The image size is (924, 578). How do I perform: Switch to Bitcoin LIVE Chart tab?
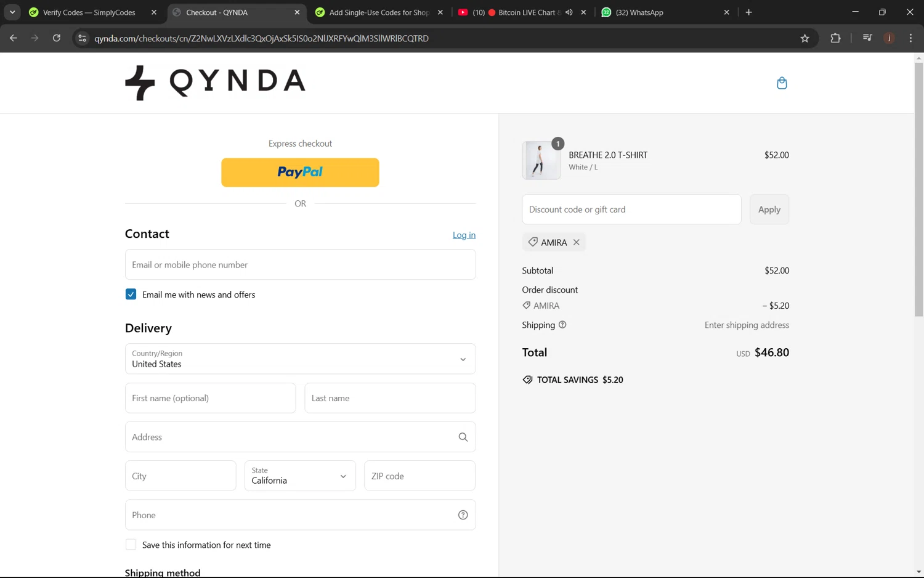coord(524,12)
